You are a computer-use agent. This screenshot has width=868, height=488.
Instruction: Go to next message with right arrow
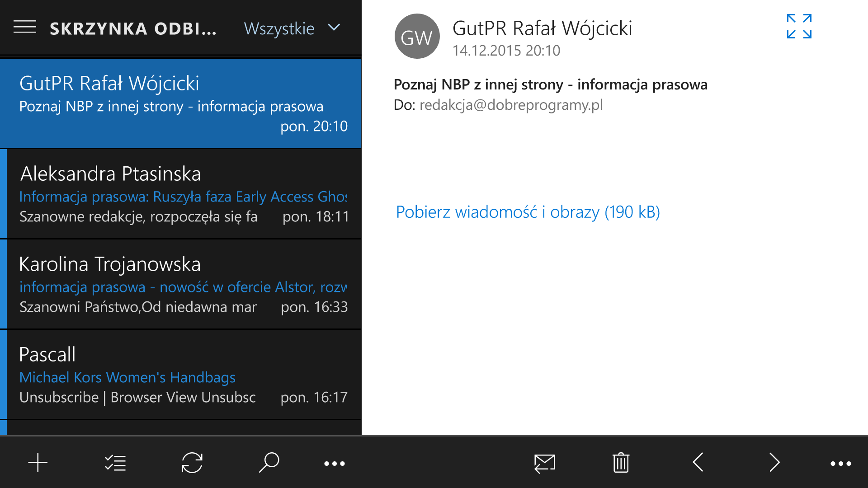tap(774, 463)
